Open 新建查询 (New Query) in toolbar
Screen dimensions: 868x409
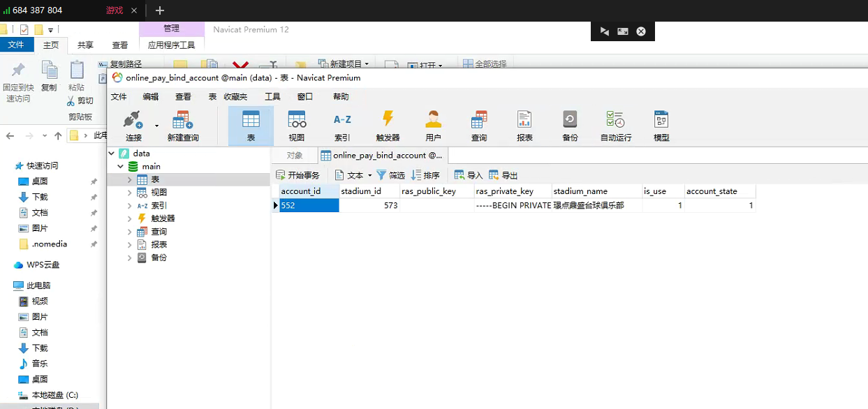tap(183, 126)
